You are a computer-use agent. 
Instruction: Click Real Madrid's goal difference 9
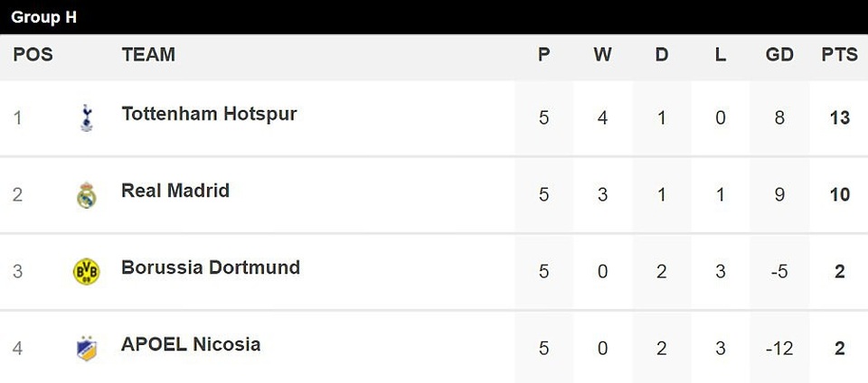pos(779,194)
